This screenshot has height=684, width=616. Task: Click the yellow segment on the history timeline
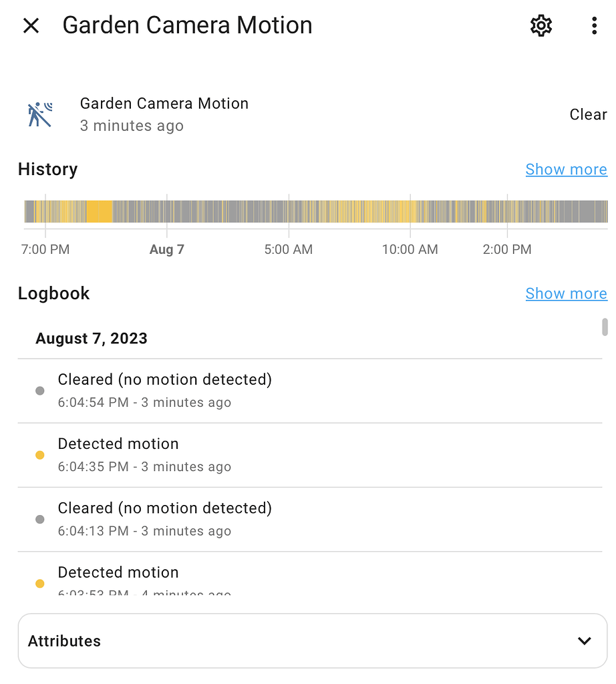pos(100,211)
